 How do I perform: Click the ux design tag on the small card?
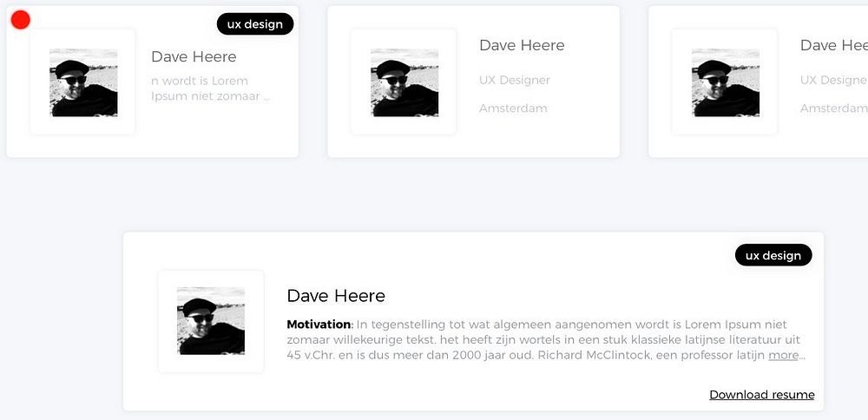254,24
